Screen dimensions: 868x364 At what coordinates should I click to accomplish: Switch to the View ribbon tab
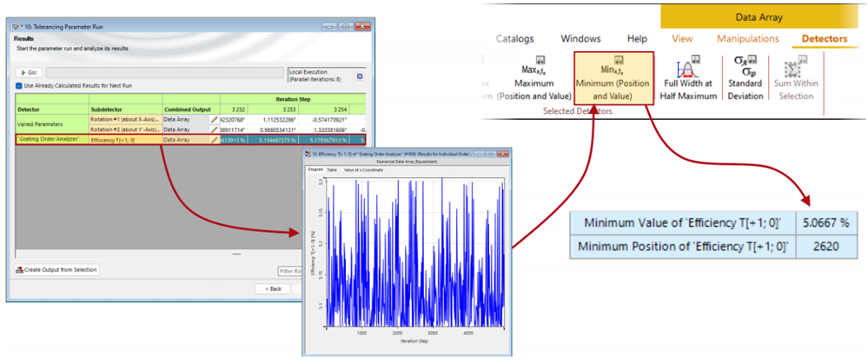[x=682, y=39]
